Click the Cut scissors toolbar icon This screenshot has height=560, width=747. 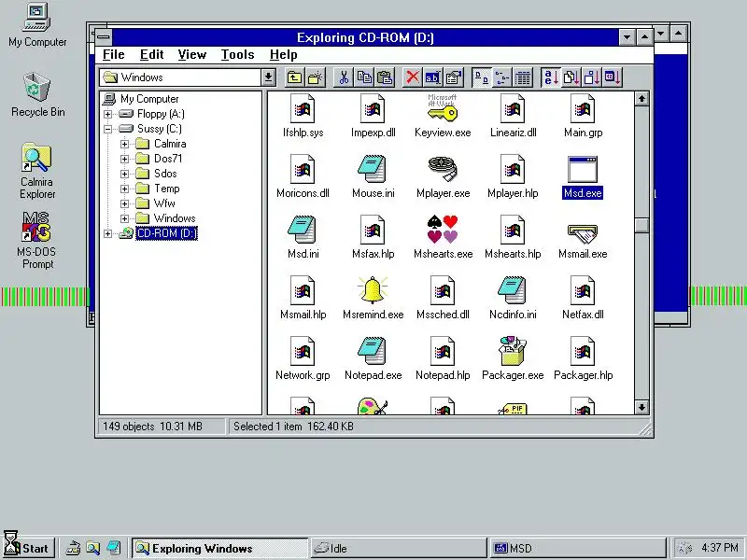click(x=344, y=77)
